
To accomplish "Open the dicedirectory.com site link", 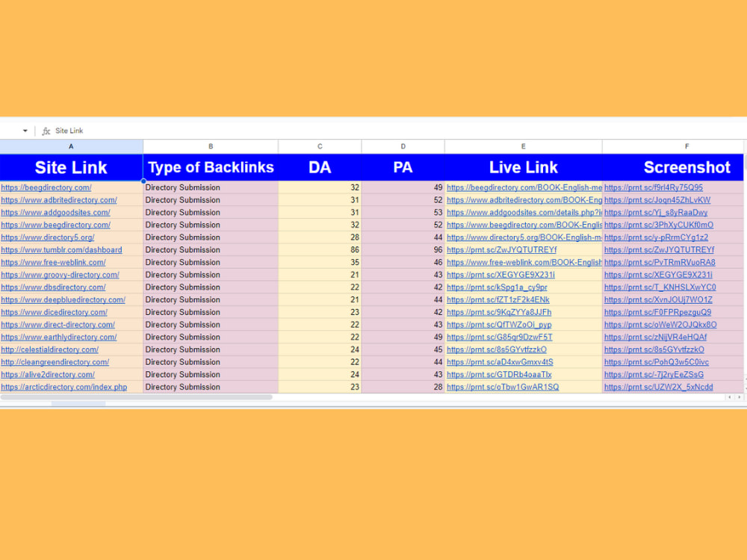I will click(55, 312).
